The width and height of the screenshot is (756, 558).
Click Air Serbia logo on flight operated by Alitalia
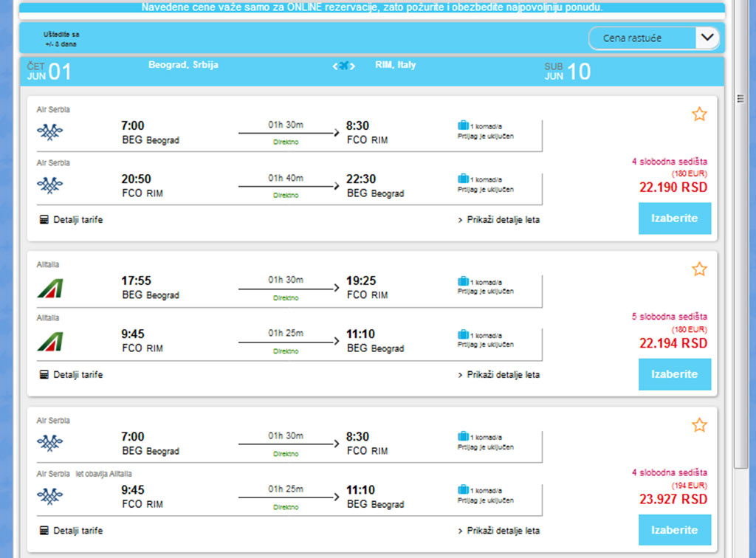[x=49, y=496]
